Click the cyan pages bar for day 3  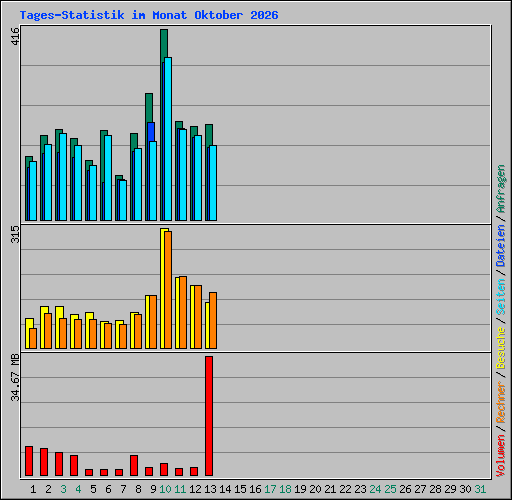click(x=63, y=177)
